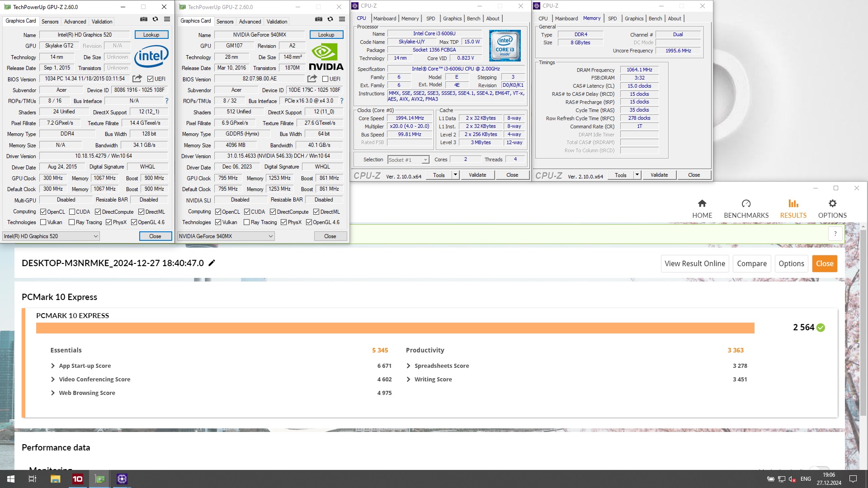Click the PCMark vertical scrollbar
Image resolution: width=868 pixels, height=488 pixels.
(x=863, y=323)
